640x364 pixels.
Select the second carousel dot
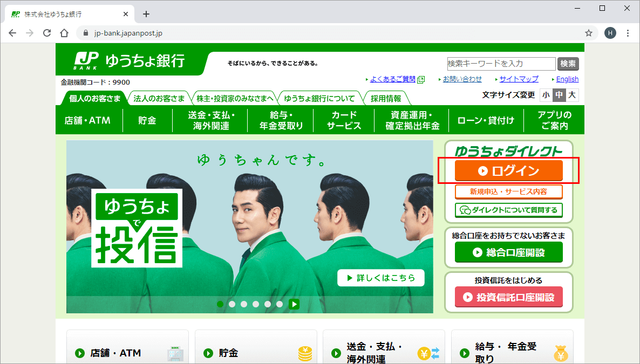tap(232, 304)
